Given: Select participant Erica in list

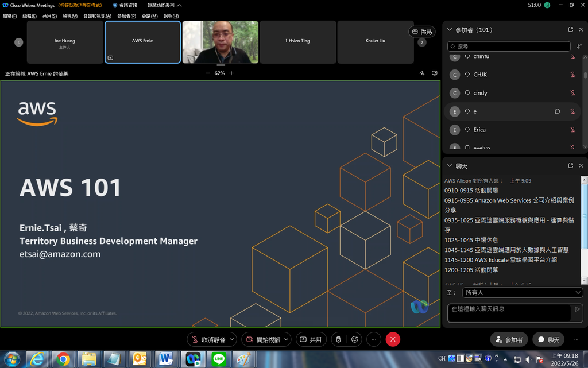Looking at the screenshot, I should click(513, 130).
